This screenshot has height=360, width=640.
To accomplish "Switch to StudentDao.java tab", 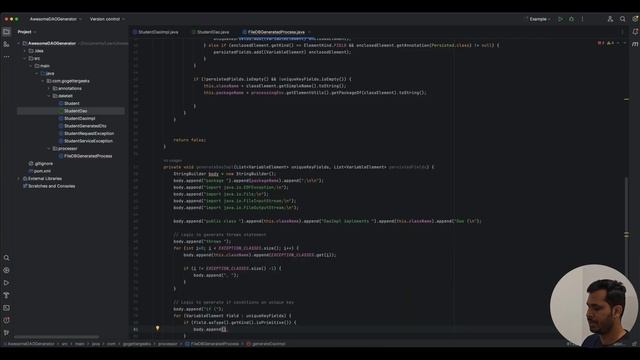I will [x=211, y=32].
